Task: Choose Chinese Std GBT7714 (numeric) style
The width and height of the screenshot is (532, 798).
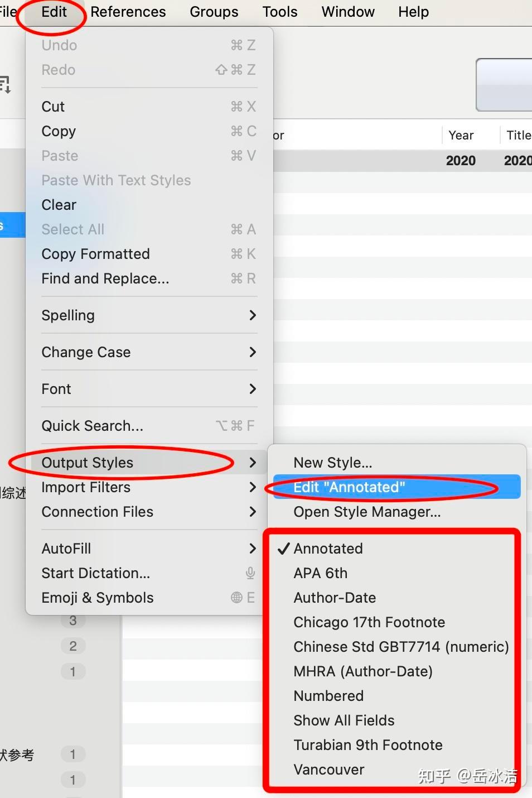Action: coord(401,647)
